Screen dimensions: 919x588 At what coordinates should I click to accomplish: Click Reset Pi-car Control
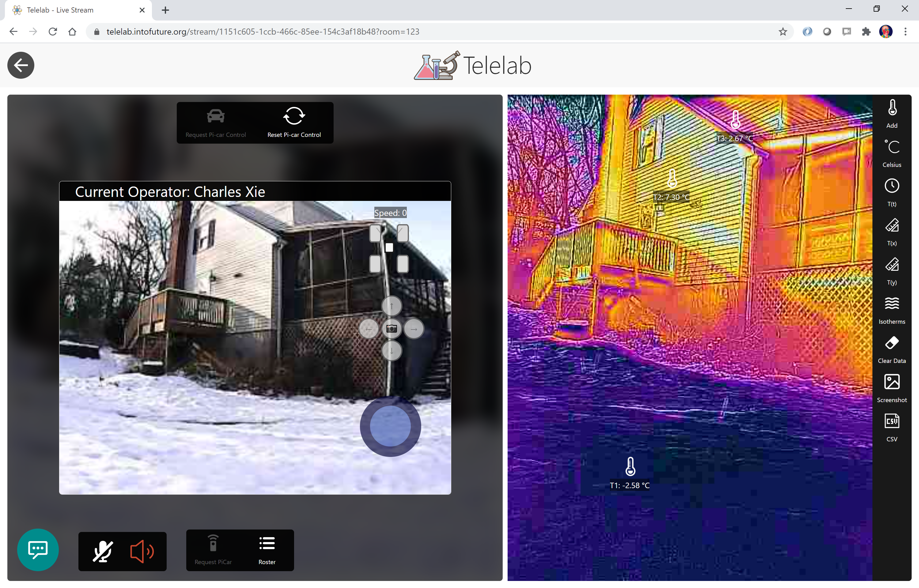(x=294, y=123)
